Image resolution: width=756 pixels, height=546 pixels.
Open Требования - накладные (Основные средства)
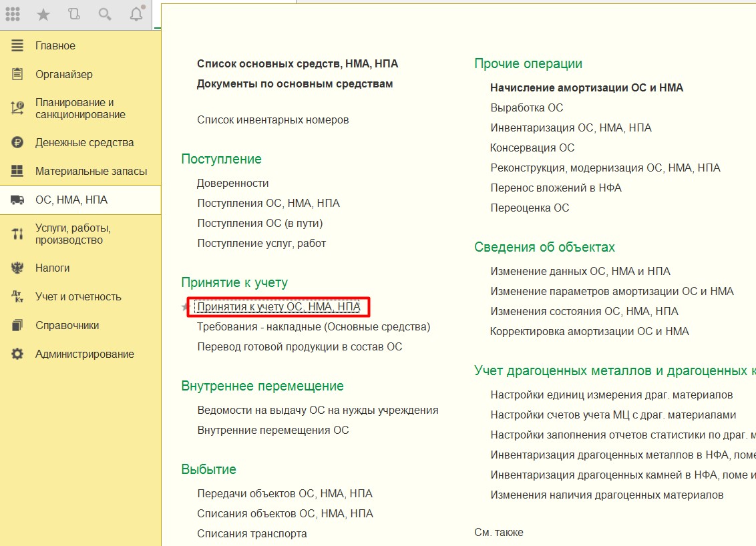click(313, 327)
